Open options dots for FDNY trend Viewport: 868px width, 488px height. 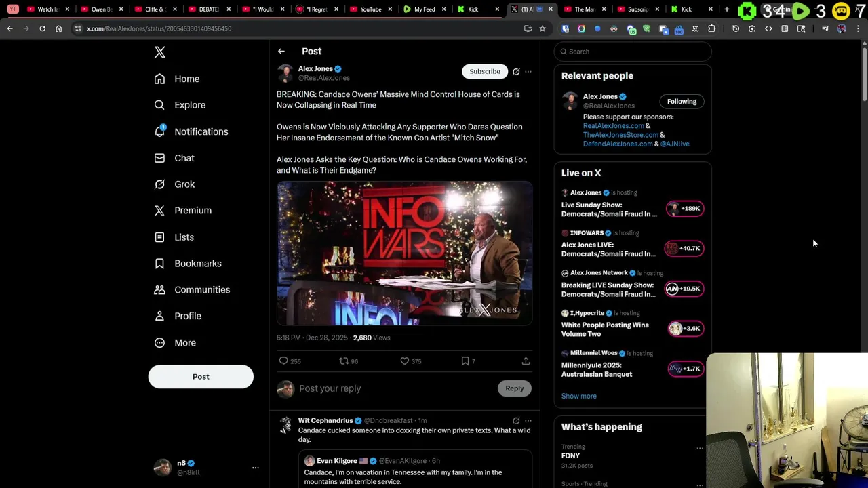(x=700, y=448)
